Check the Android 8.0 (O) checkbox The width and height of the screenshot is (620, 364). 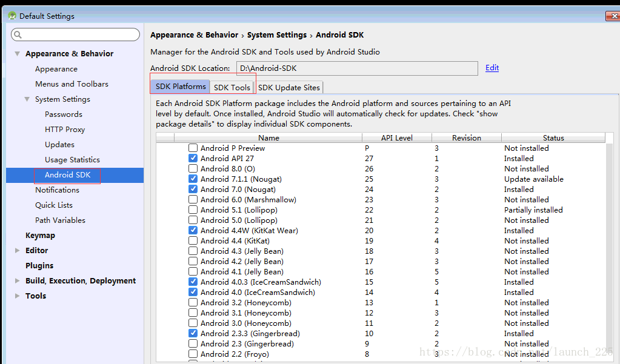(193, 168)
